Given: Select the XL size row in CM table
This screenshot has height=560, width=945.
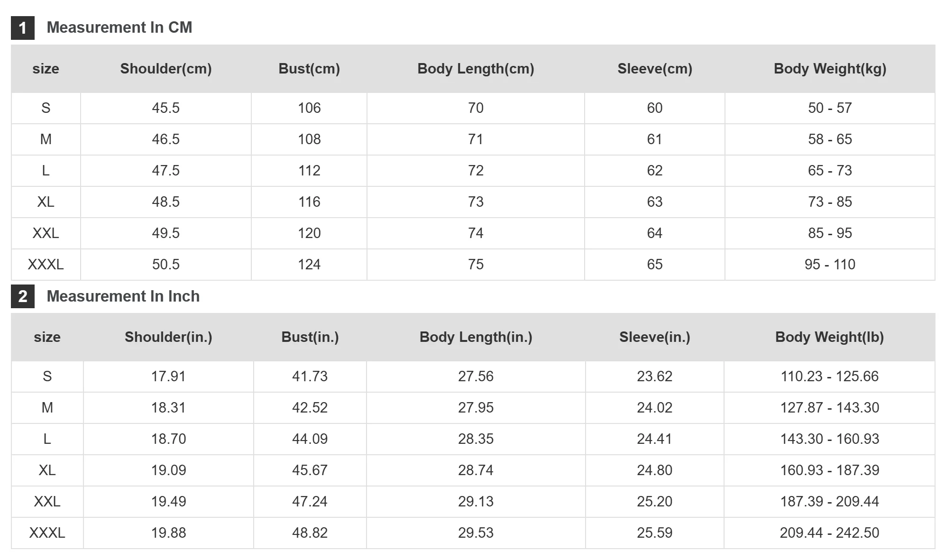Looking at the screenshot, I should coord(473,202).
